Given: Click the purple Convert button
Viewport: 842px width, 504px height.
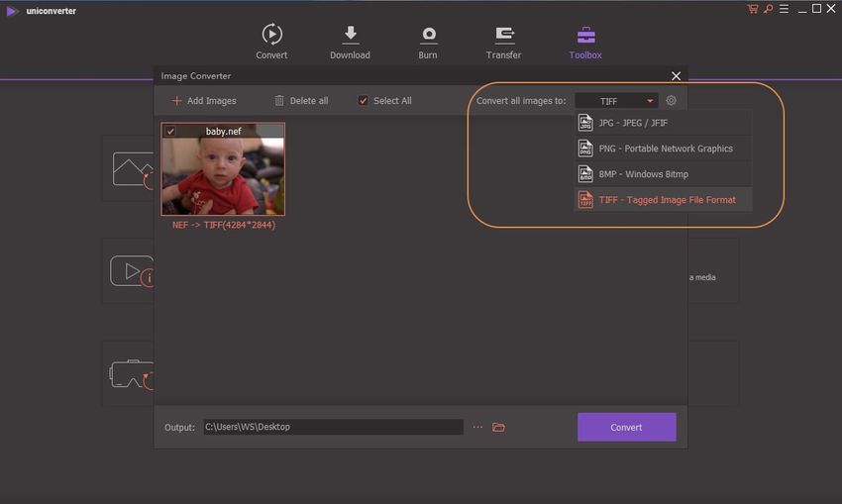Looking at the screenshot, I should 626,427.
